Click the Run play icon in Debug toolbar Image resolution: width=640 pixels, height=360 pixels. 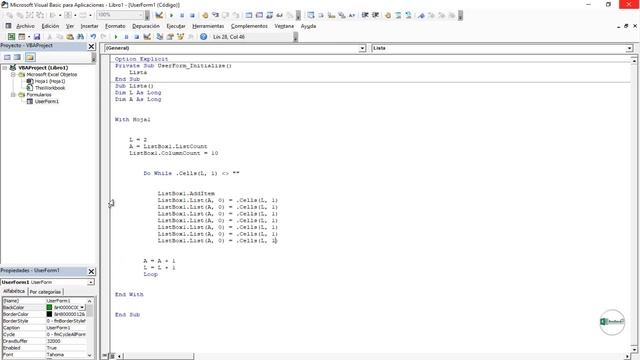point(171,15)
